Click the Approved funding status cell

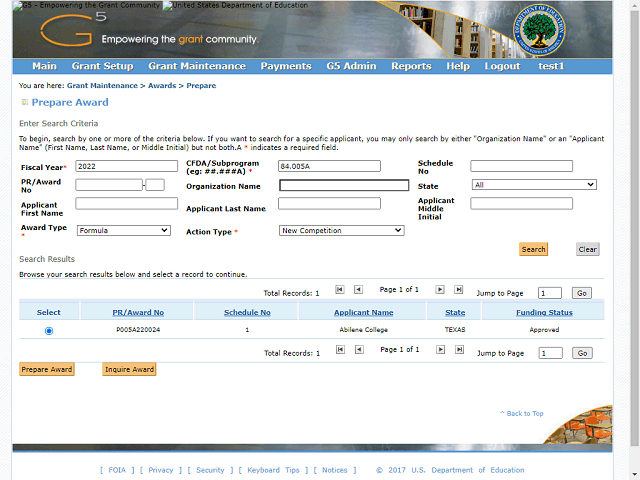544,330
